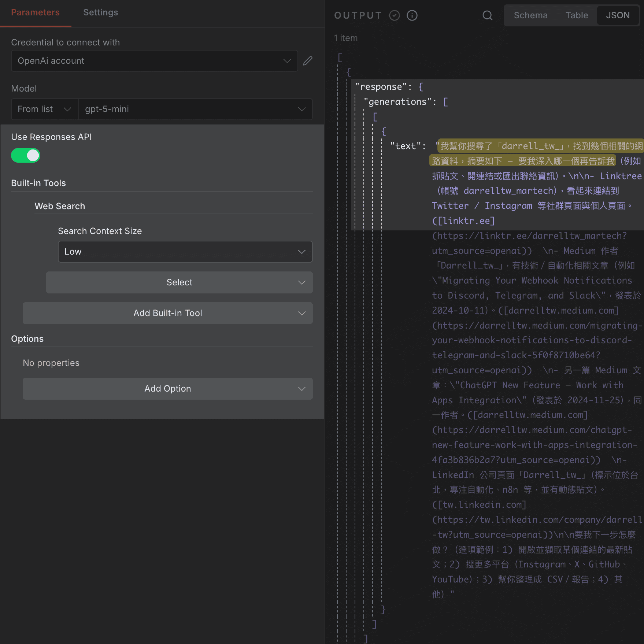The image size is (644, 644).
Task: Click the Add Option button
Action: (167, 388)
